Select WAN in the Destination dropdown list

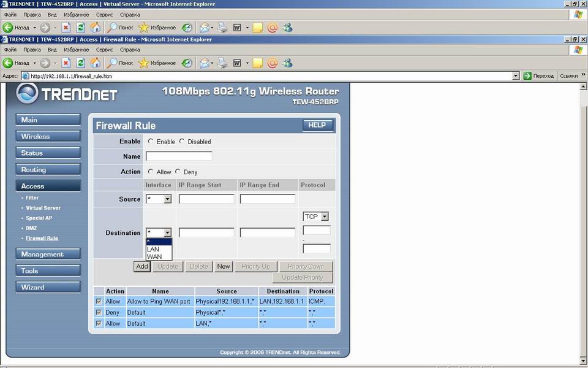point(159,256)
